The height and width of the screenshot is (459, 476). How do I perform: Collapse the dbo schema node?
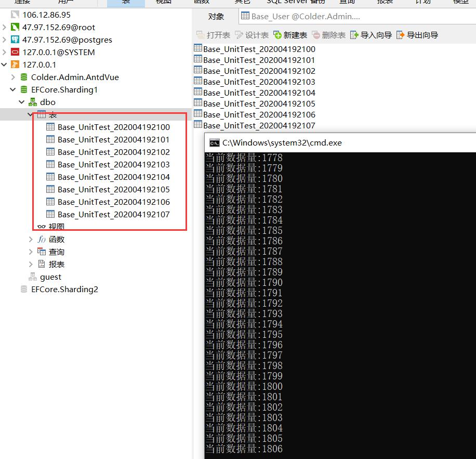point(22,102)
